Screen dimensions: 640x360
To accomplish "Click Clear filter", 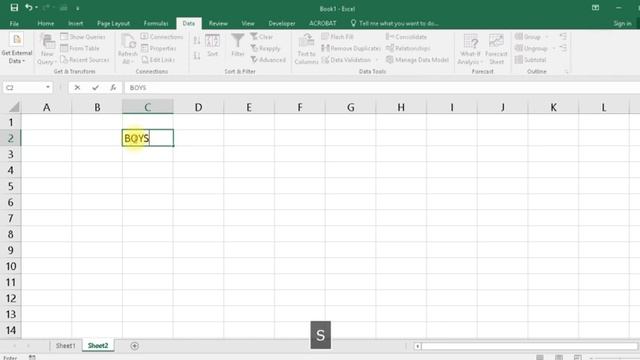I will [262, 37].
